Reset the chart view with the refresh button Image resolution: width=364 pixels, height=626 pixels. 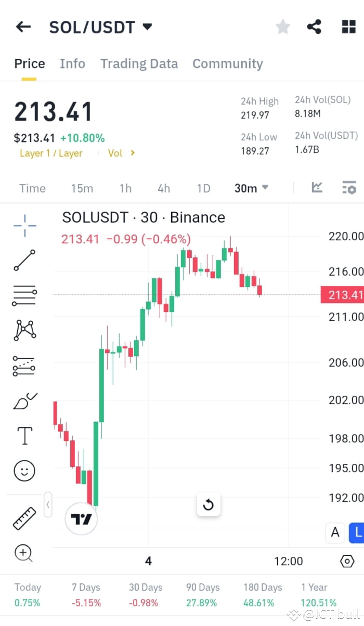pos(209,504)
